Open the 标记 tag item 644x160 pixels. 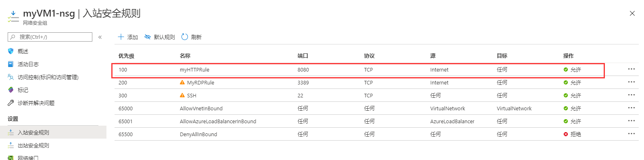pyautogui.click(x=23, y=90)
